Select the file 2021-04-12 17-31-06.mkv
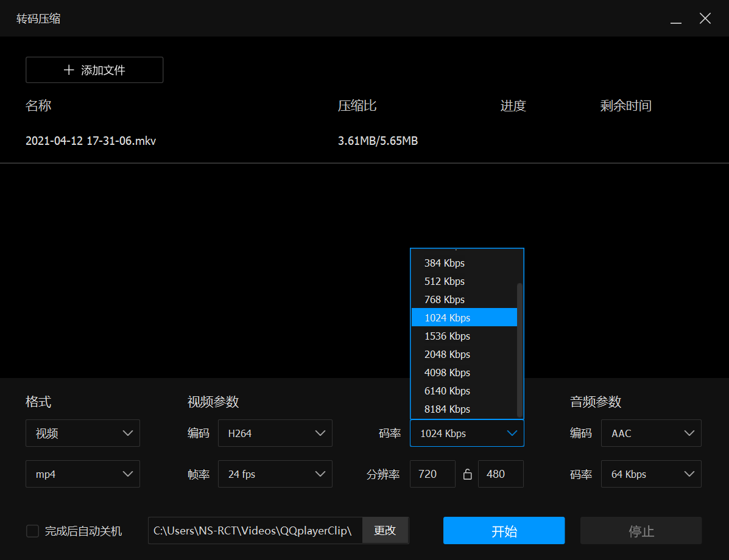The height and width of the screenshot is (560, 729). pyautogui.click(x=90, y=141)
